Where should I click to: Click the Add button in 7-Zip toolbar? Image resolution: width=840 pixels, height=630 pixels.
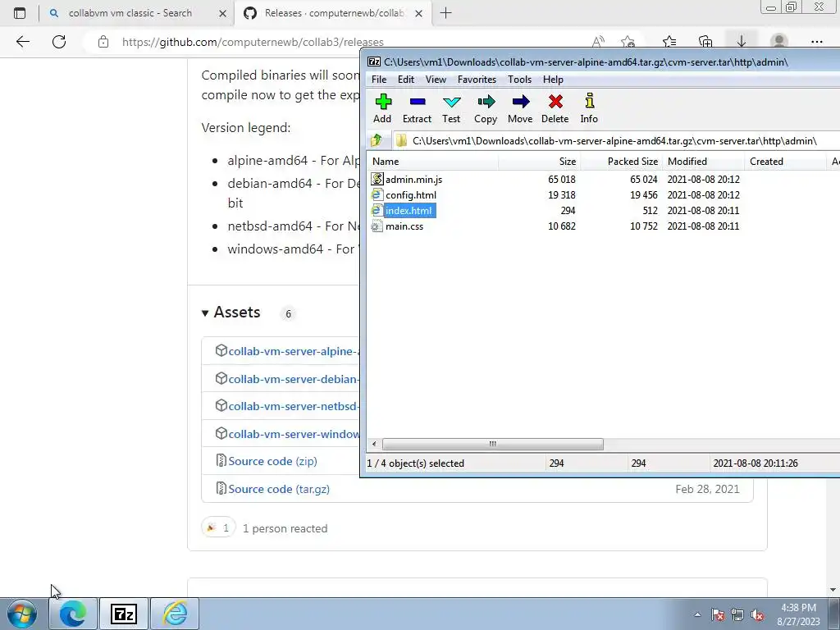382,109
